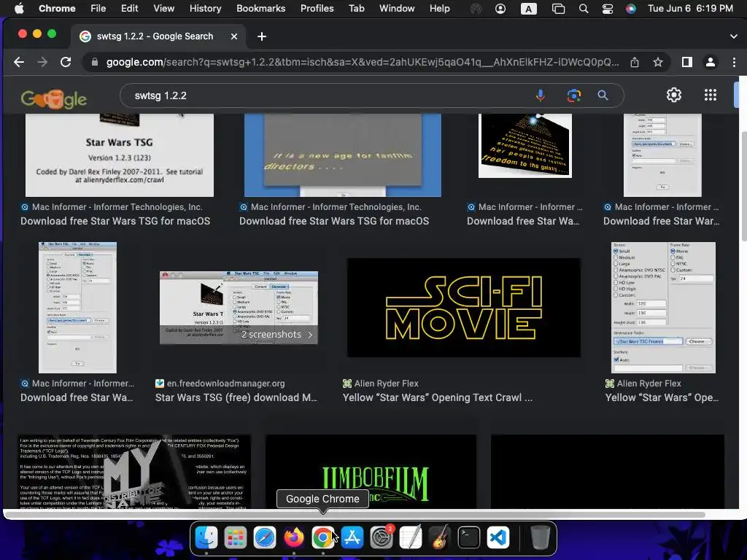Open a new tab with plus button
This screenshot has width=747, height=560.
point(262,36)
